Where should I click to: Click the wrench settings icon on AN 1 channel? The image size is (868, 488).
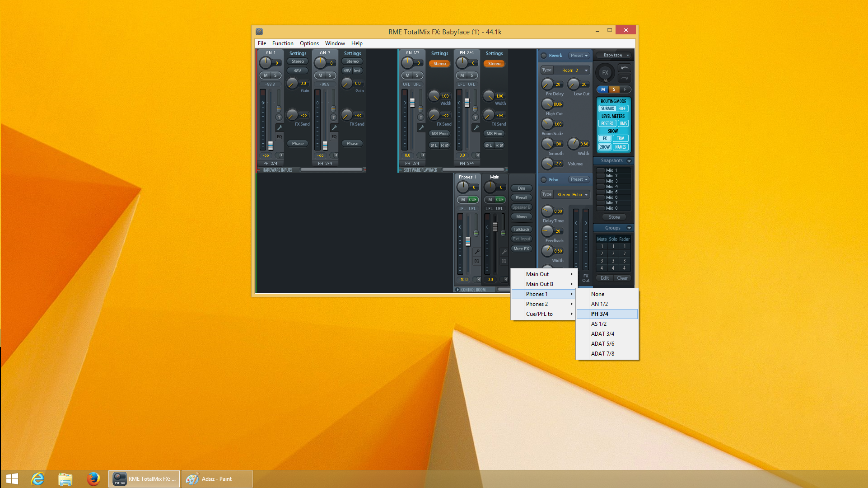point(280,128)
